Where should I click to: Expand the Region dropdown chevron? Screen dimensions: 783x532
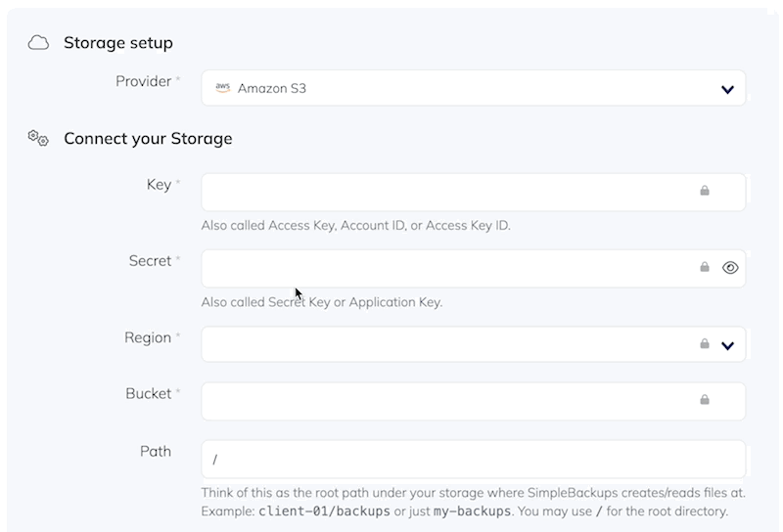coord(727,344)
